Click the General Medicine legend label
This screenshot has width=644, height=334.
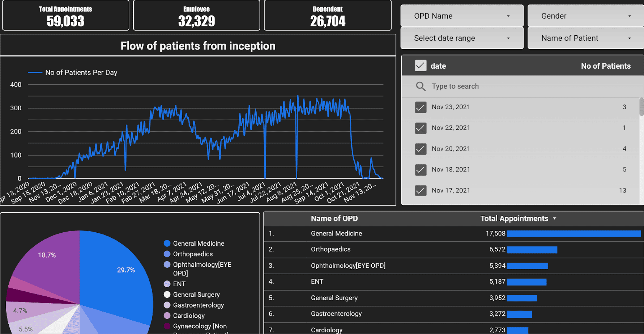[x=199, y=244]
